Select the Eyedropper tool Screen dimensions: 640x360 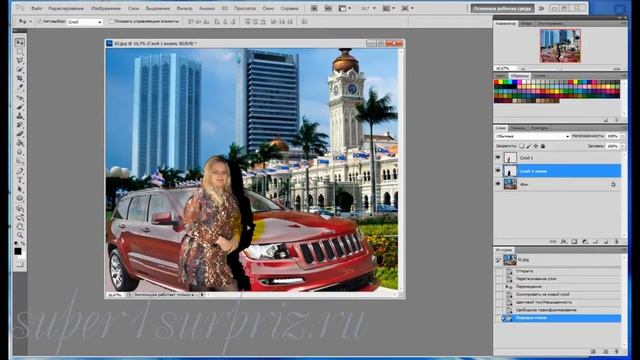click(x=20, y=87)
